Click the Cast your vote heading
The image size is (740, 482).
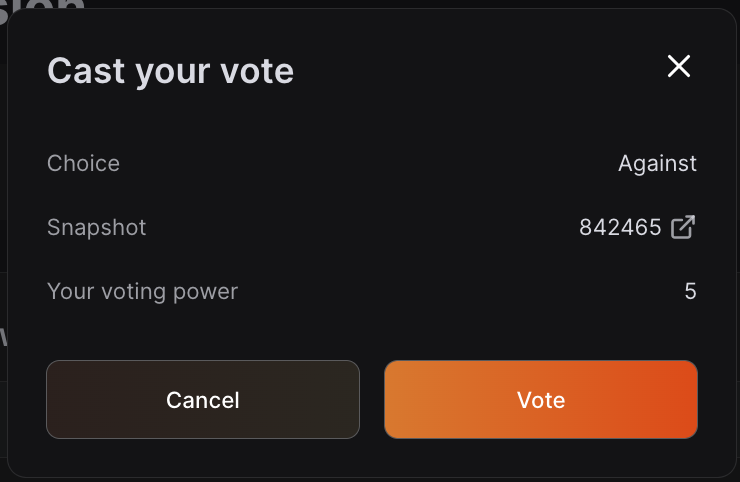pos(170,71)
